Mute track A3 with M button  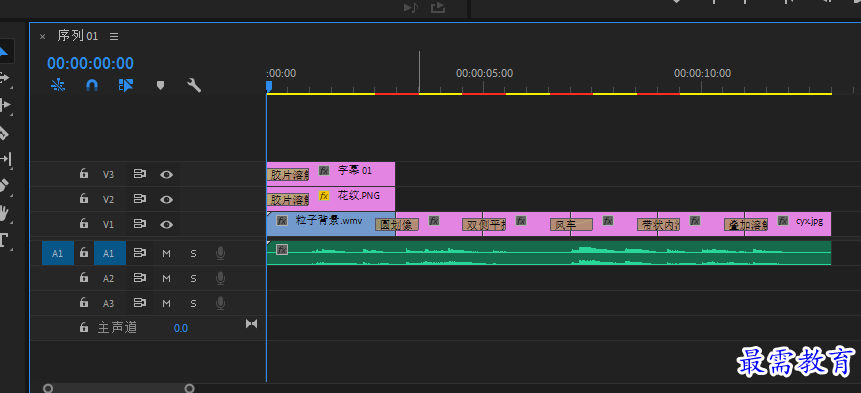point(166,303)
